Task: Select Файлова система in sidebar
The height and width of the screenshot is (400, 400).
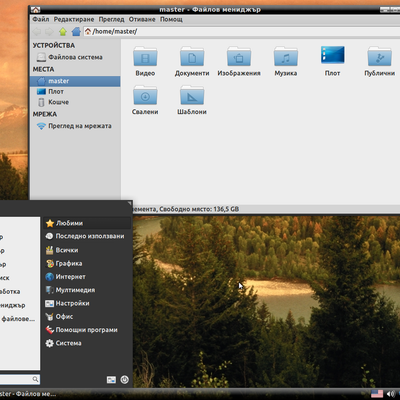Action: (x=75, y=57)
